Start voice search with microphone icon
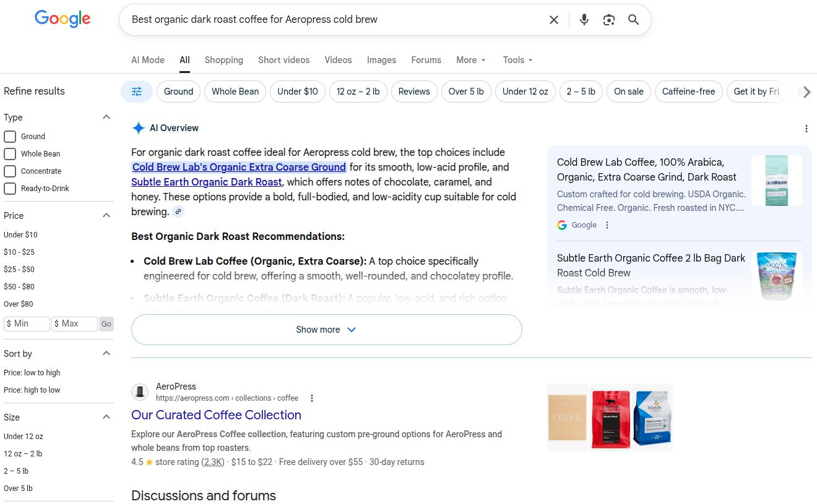The width and height of the screenshot is (817, 504). (x=584, y=20)
